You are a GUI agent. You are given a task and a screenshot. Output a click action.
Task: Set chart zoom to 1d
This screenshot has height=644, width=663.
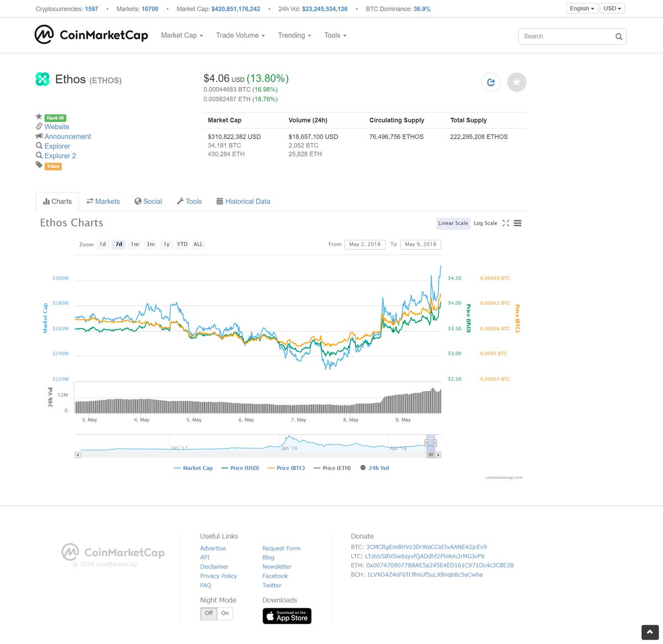[103, 244]
